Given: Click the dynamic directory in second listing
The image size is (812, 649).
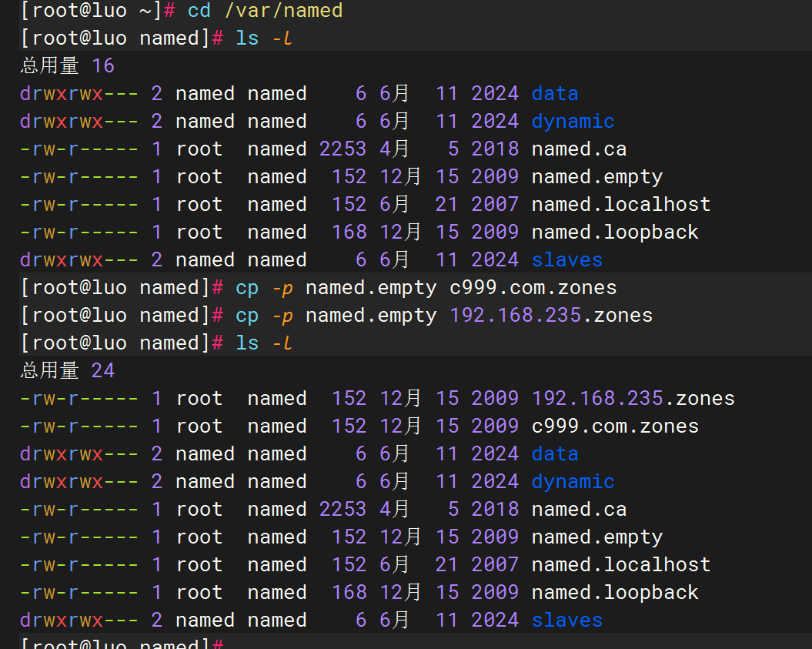Looking at the screenshot, I should point(573,481).
